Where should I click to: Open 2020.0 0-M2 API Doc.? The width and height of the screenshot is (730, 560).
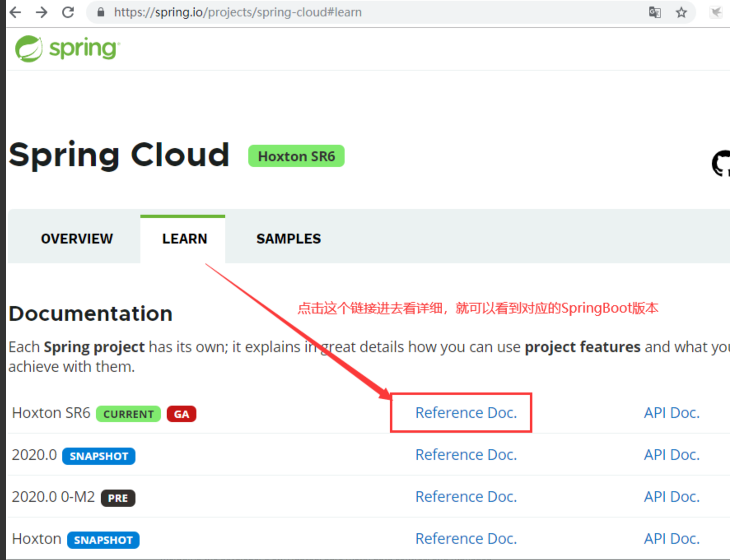(x=672, y=497)
